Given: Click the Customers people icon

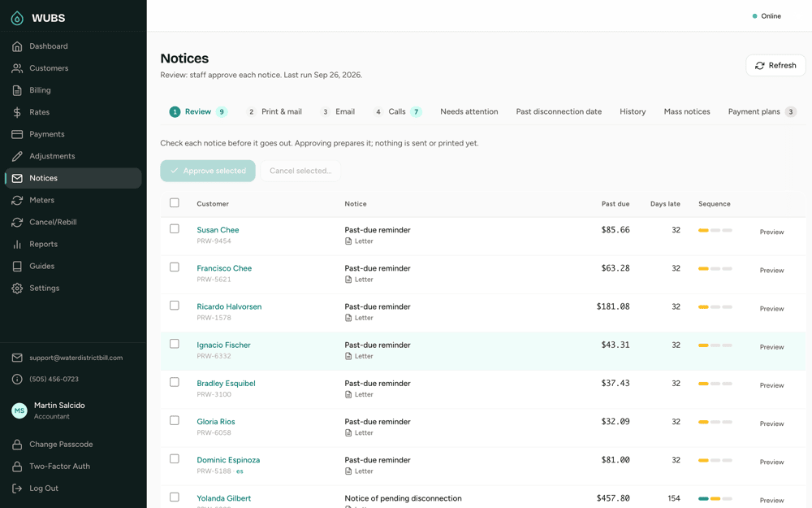Looking at the screenshot, I should [x=17, y=68].
